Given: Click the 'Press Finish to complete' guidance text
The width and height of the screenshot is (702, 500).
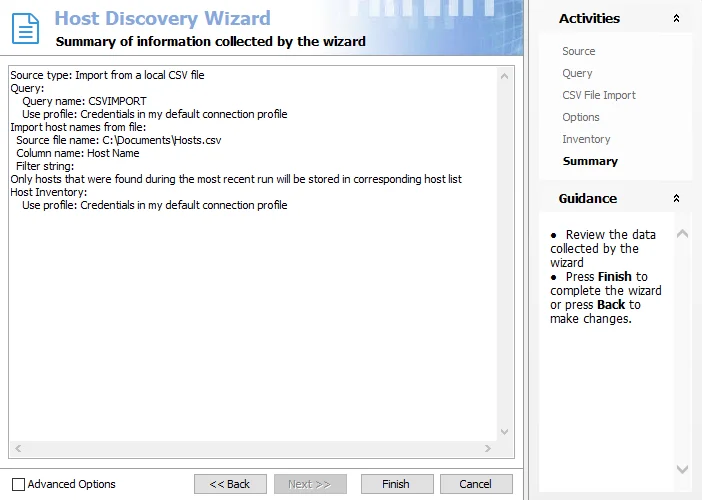Looking at the screenshot, I should click(x=606, y=298).
